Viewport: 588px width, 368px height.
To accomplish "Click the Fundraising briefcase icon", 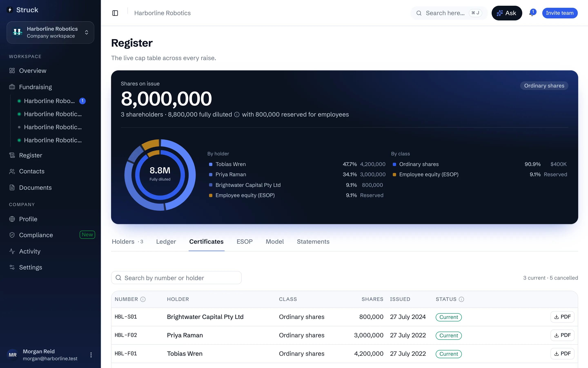I will click(12, 87).
